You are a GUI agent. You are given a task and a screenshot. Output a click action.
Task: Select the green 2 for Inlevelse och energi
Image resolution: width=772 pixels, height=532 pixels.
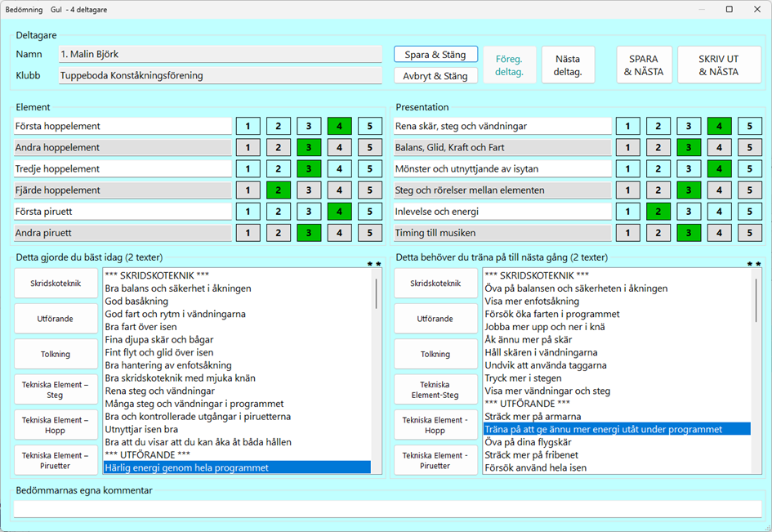coord(658,212)
